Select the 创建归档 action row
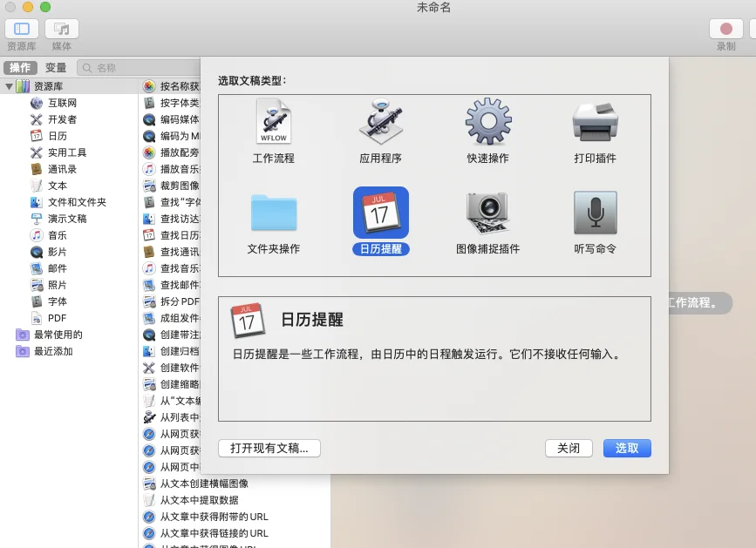Viewport: 756px width, 548px height. (x=171, y=351)
